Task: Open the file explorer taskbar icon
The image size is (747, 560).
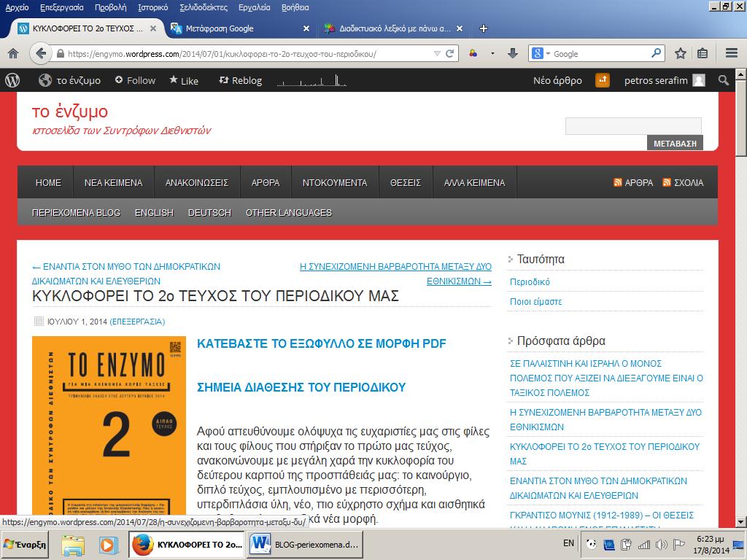Action: [73, 545]
